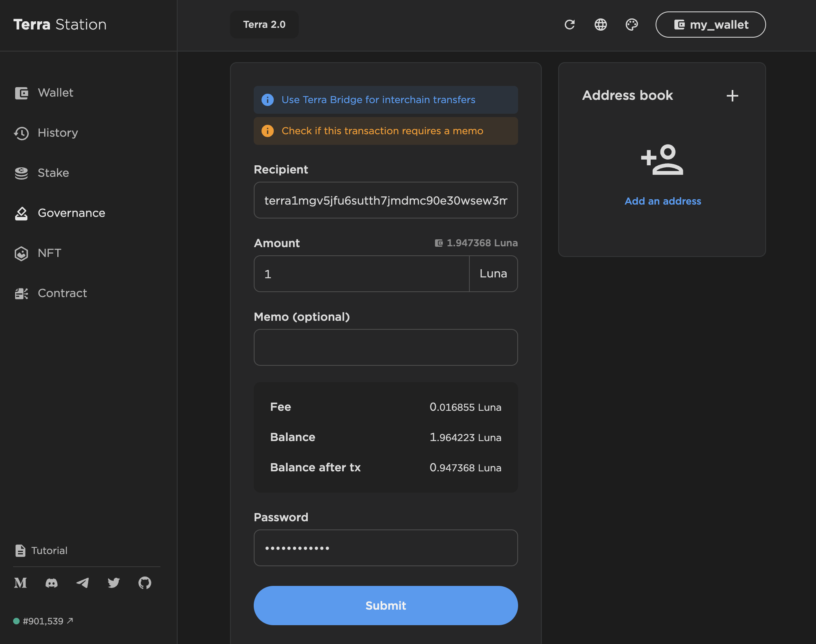Open the Twitter icon link
816x644 pixels.
pyautogui.click(x=114, y=583)
